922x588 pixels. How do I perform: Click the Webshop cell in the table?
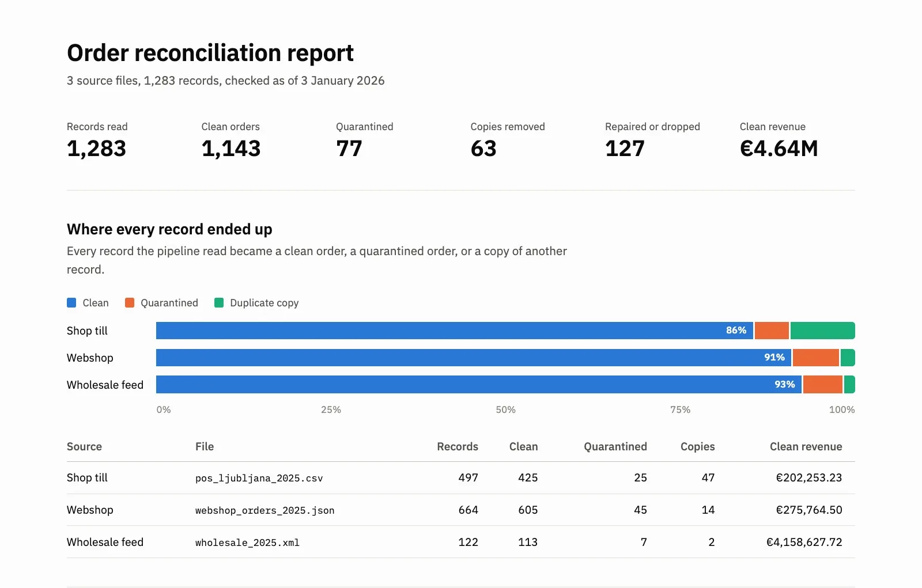click(90, 510)
